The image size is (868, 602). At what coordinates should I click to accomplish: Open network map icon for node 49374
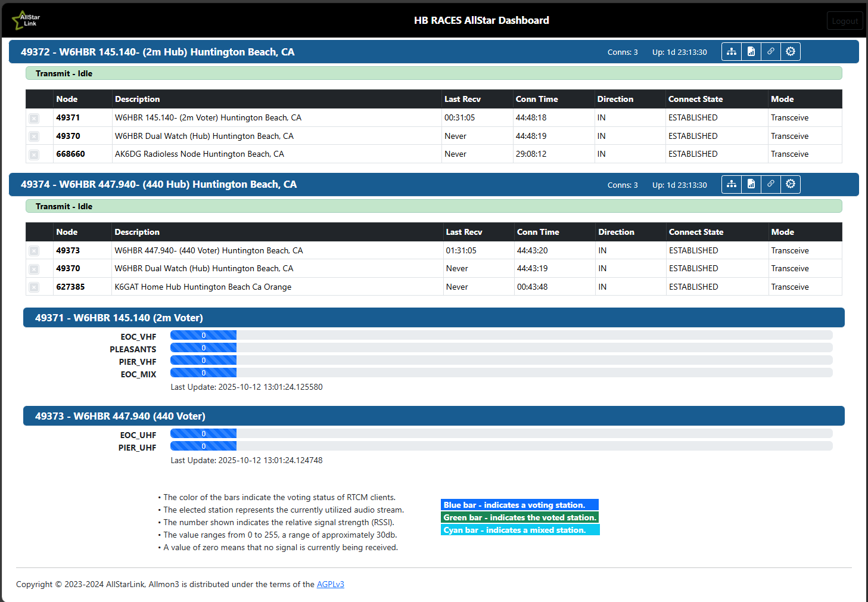click(732, 184)
